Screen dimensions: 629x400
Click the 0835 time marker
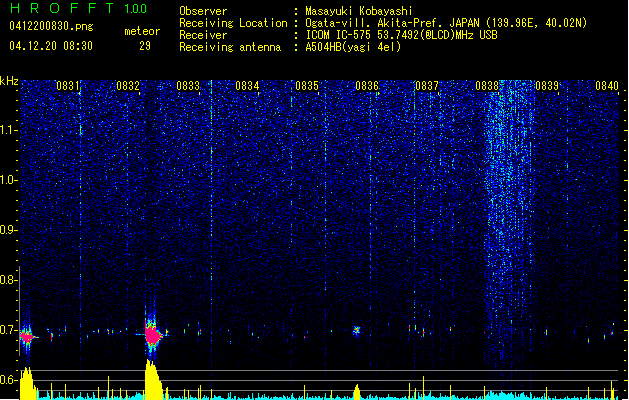[x=307, y=86]
